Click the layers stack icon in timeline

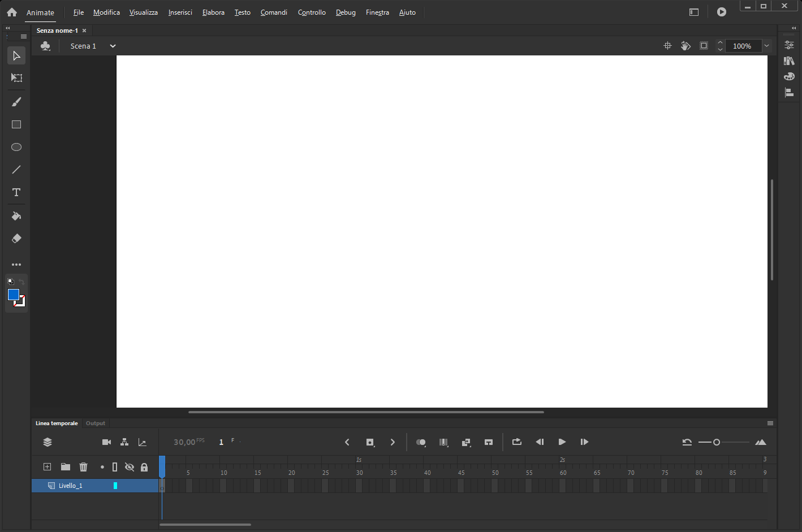[x=48, y=442]
